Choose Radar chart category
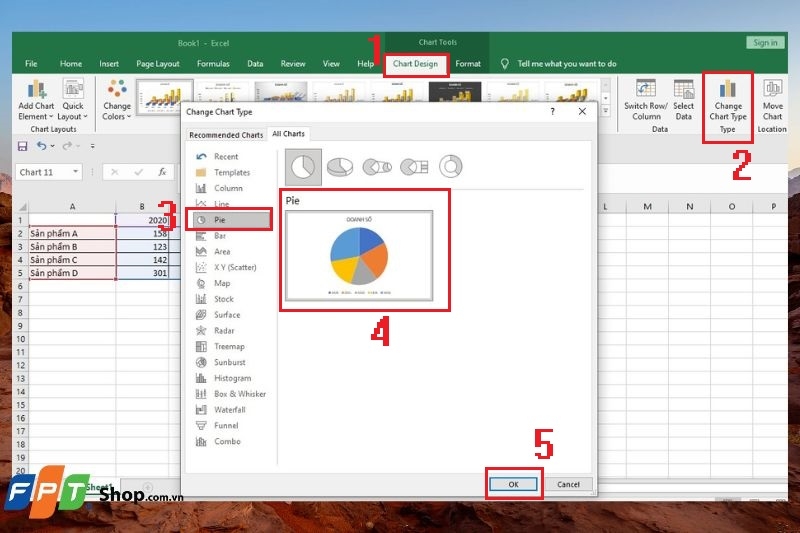This screenshot has height=533, width=800. pos(226,331)
